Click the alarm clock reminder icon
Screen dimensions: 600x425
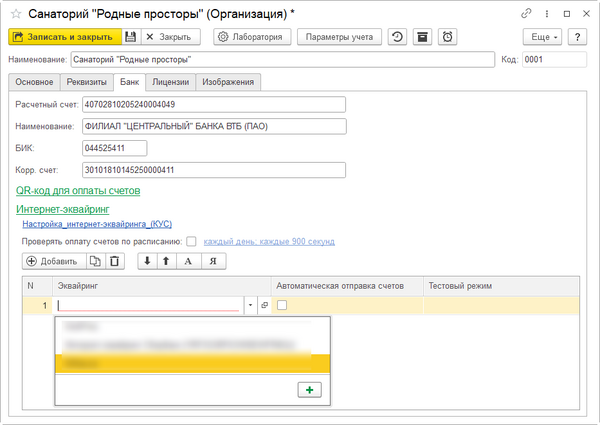click(x=447, y=37)
